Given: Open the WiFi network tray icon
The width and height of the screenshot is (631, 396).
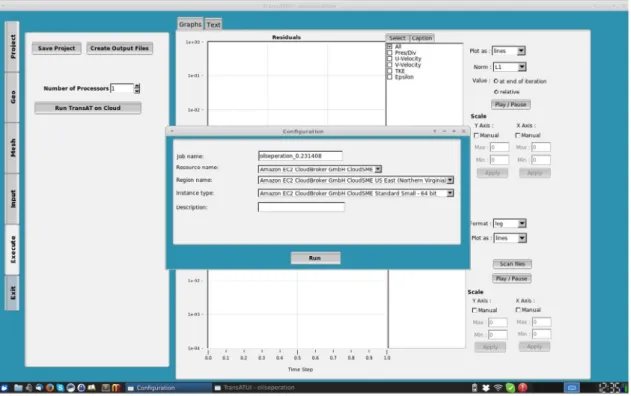Looking at the screenshot, I should pyautogui.click(x=498, y=388).
